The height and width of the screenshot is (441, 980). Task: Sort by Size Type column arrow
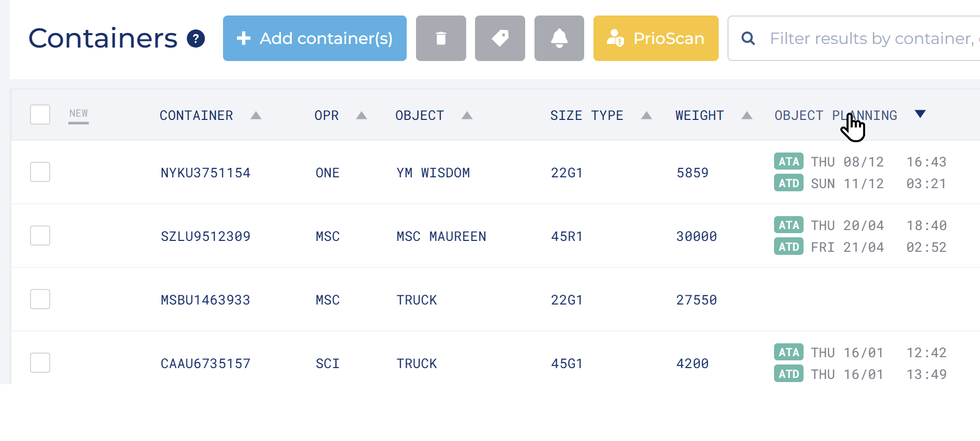pos(646,115)
